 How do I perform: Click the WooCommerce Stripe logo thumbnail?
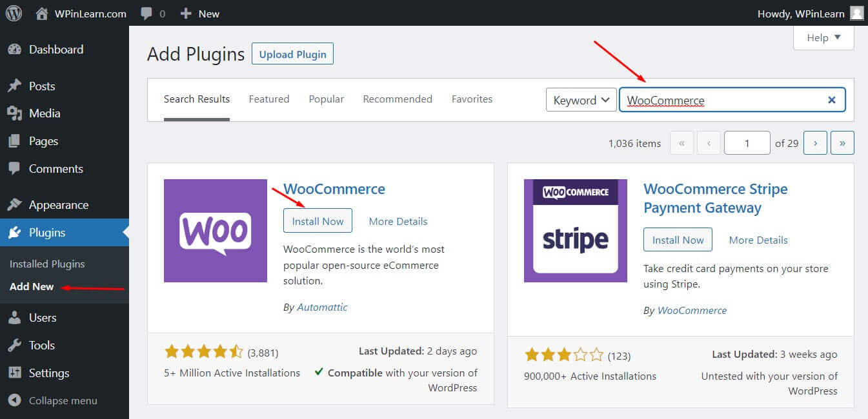(576, 231)
